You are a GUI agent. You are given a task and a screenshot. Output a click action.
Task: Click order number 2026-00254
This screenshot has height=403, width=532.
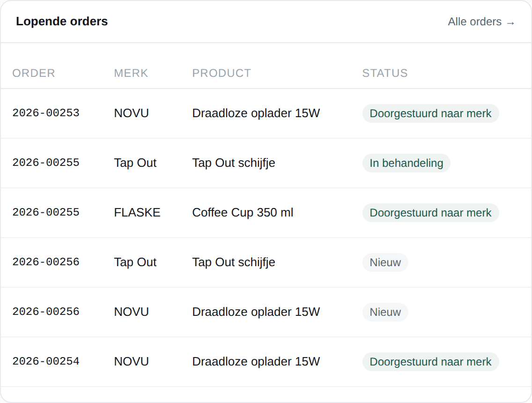pos(46,361)
